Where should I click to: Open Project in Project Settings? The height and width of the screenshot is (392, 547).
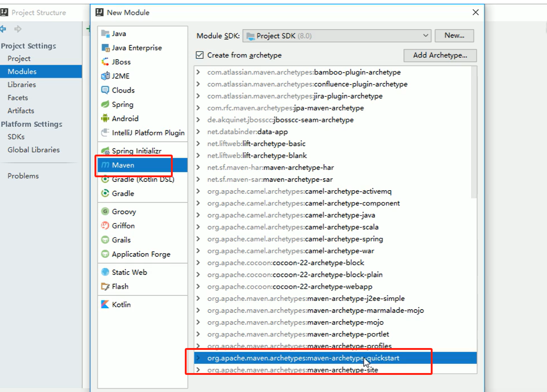coord(19,58)
